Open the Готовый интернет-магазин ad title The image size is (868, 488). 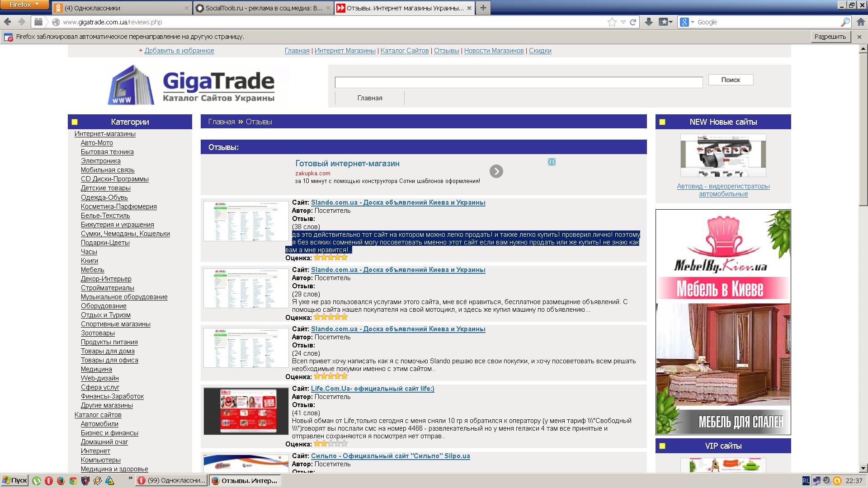(347, 164)
